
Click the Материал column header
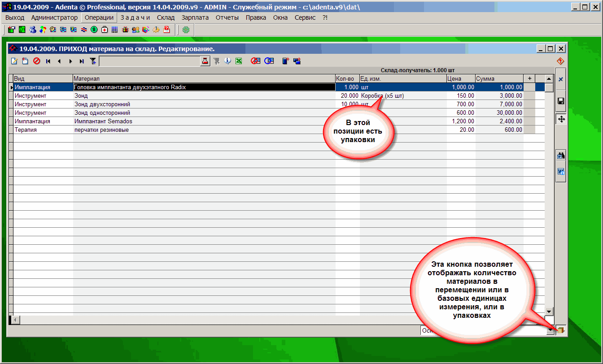coord(204,78)
